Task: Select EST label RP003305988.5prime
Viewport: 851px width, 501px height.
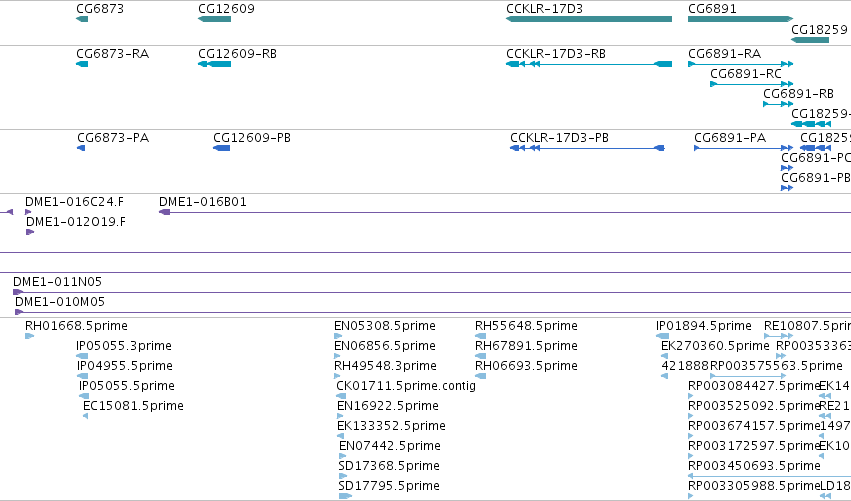Action: [x=754, y=486]
